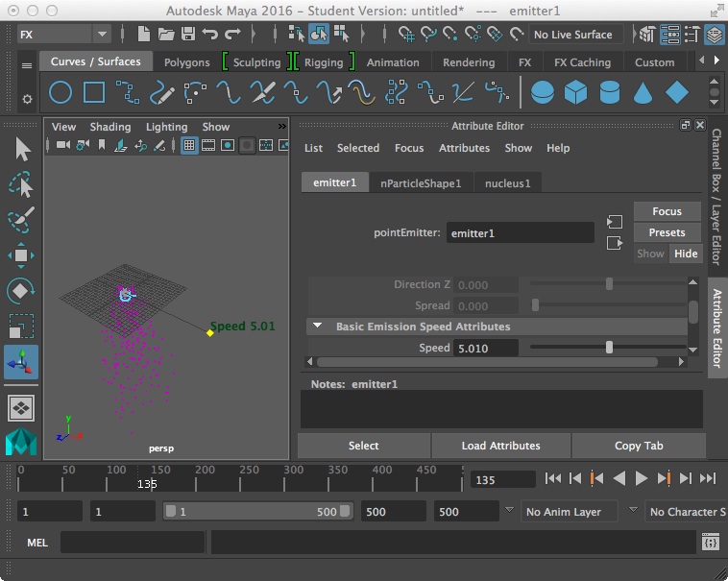Show the next shelf tabs arrow

coord(716,60)
